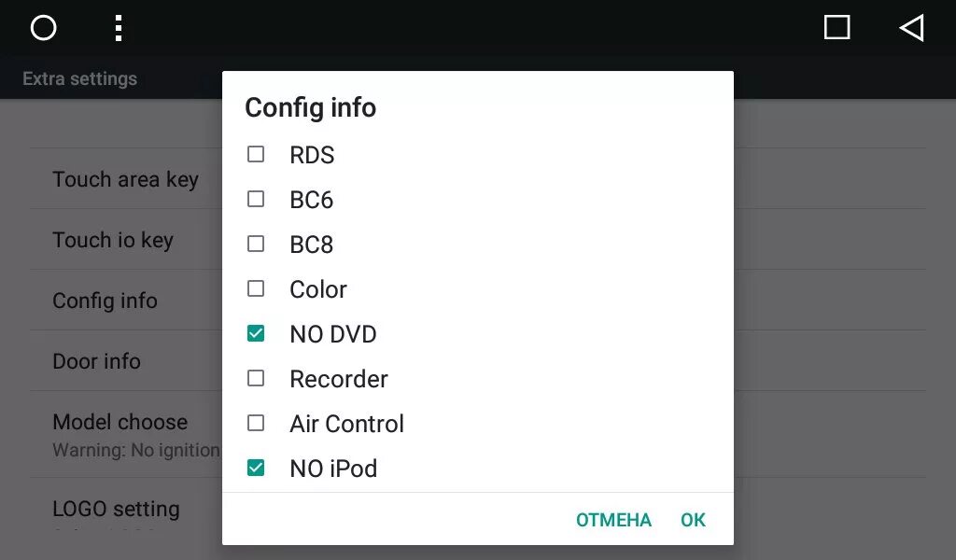Tap the circular home icon
956x560 pixels.
[44, 28]
